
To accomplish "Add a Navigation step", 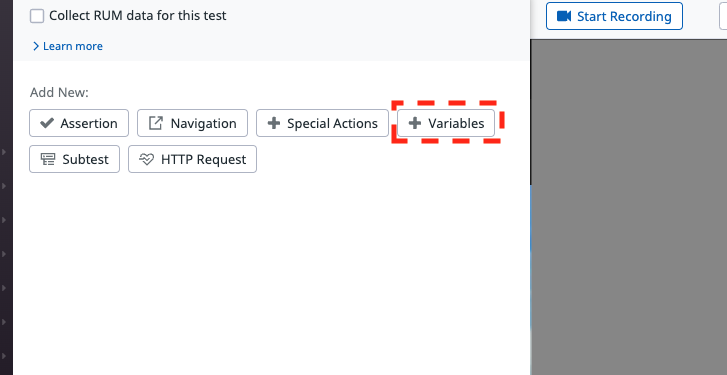I will point(192,123).
